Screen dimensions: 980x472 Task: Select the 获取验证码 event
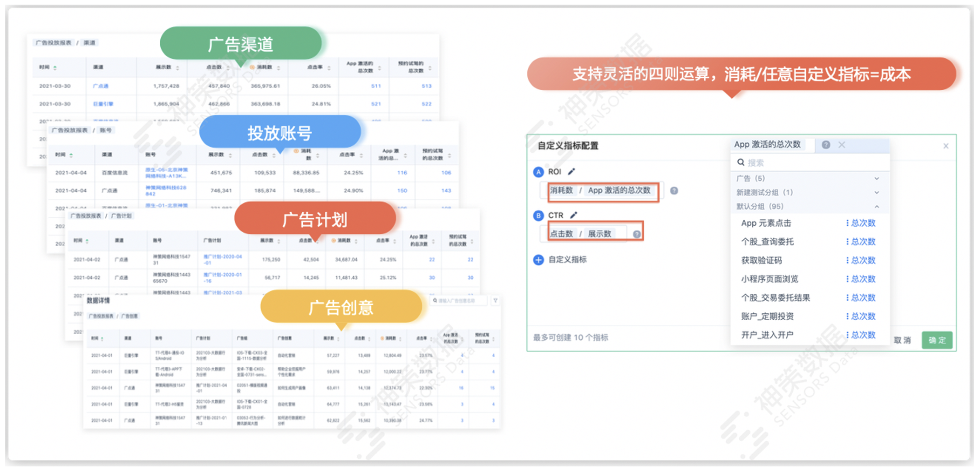(x=762, y=261)
